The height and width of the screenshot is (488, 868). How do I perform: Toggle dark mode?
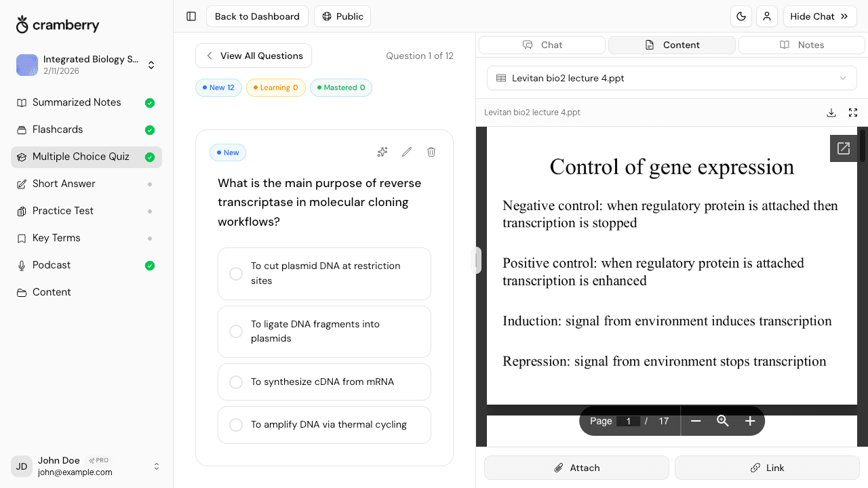(741, 16)
